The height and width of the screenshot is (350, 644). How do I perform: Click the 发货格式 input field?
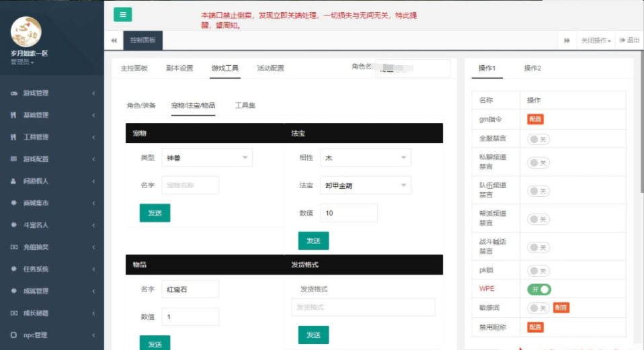363,307
